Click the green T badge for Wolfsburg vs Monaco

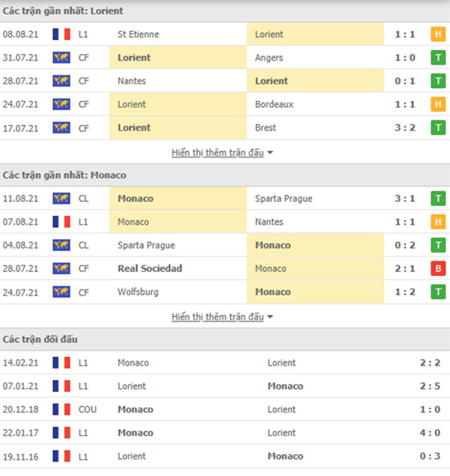pos(437,292)
